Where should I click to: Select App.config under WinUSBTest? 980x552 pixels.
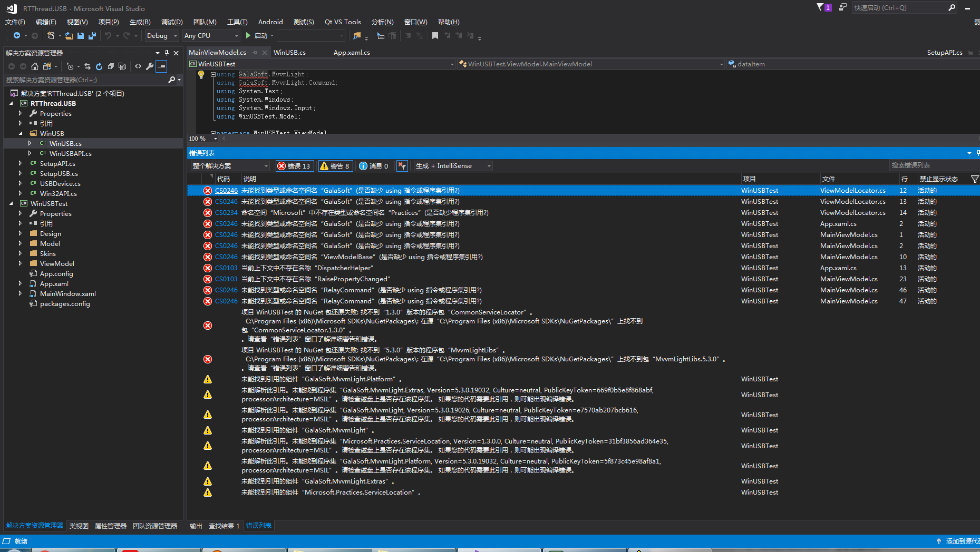[x=56, y=274]
